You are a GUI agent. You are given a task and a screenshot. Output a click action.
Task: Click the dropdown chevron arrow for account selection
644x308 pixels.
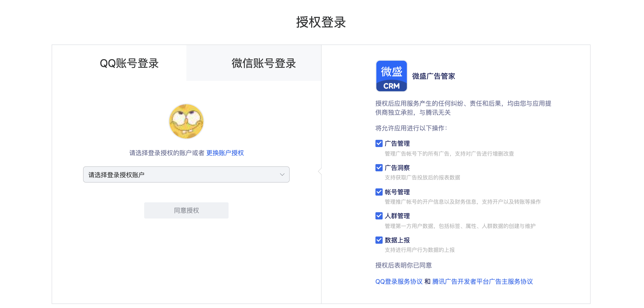(282, 175)
